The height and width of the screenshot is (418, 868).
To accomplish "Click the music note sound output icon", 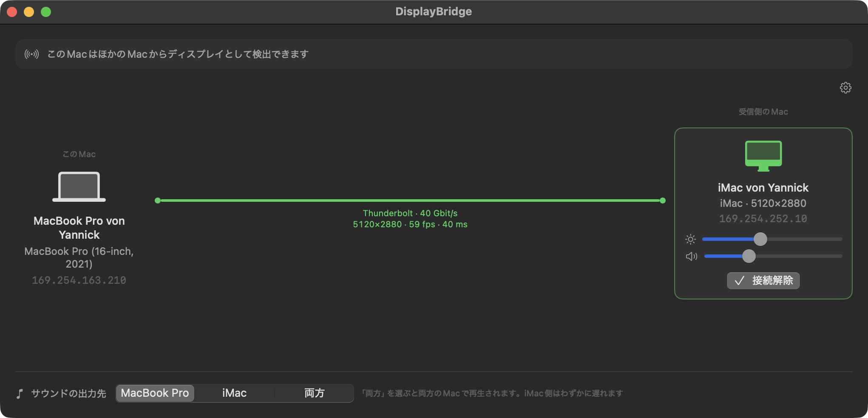I will (20, 393).
